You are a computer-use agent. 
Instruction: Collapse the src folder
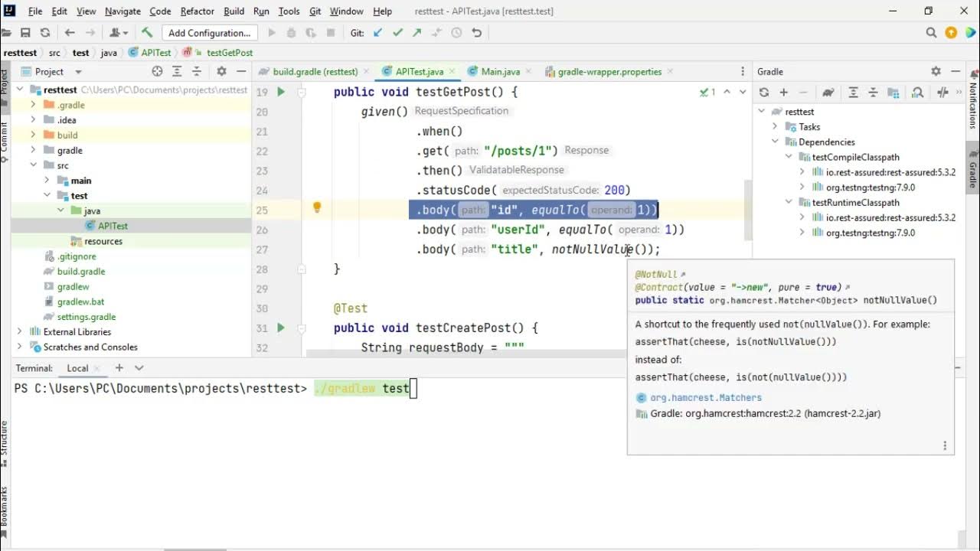tap(33, 165)
